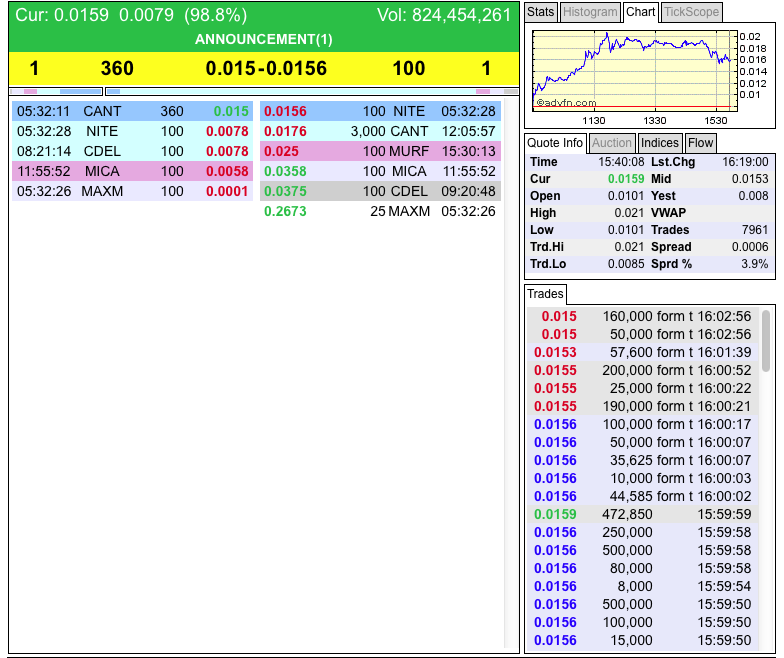
Task: Click the Lst.Chg time 16:19:00
Action: click(x=745, y=162)
